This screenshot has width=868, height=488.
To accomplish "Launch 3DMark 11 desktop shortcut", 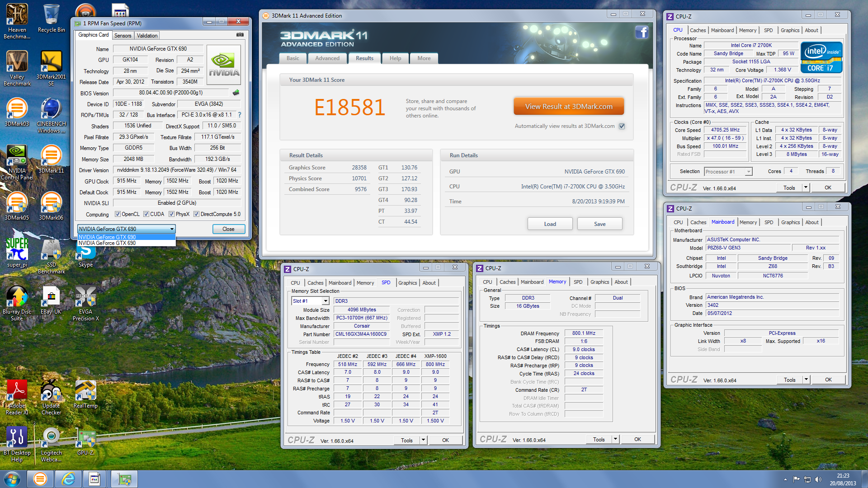I will (51, 159).
